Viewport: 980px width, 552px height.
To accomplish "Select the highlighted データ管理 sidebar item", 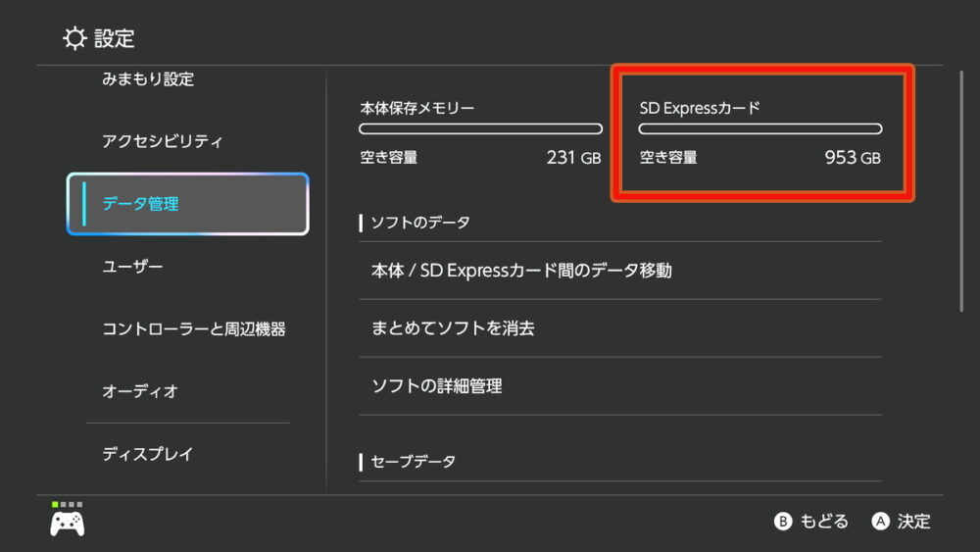I will (187, 204).
